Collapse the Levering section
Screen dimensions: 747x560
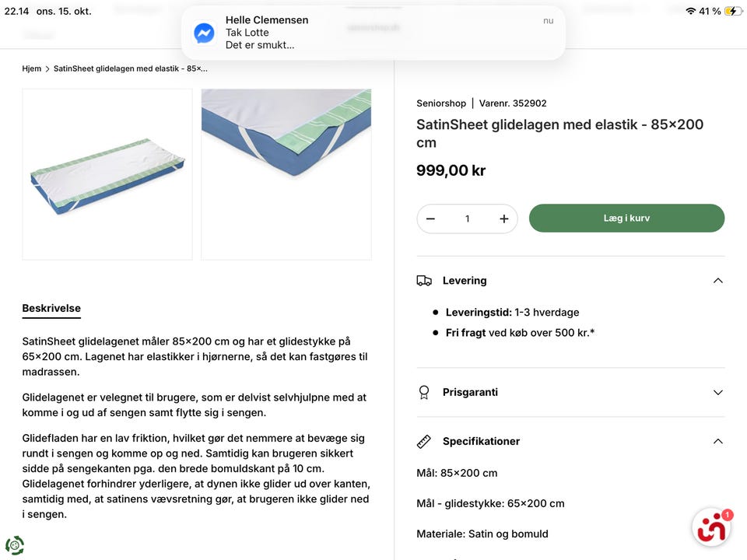click(717, 281)
